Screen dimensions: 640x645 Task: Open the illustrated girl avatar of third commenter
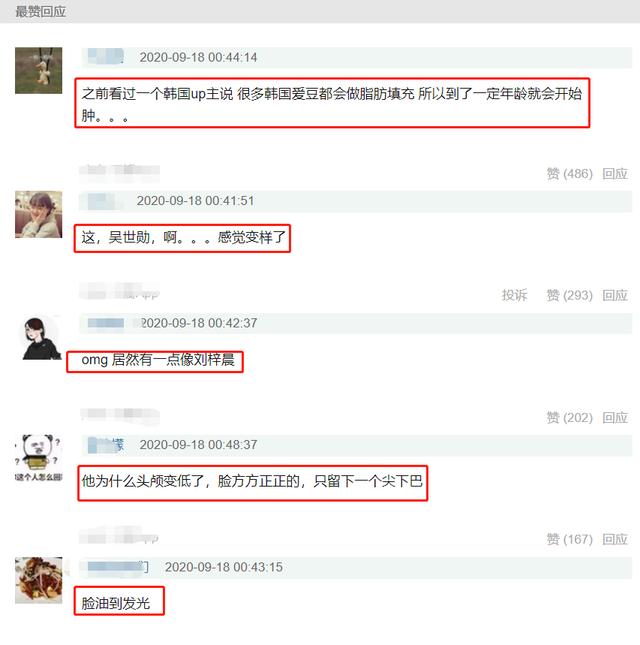[39, 338]
